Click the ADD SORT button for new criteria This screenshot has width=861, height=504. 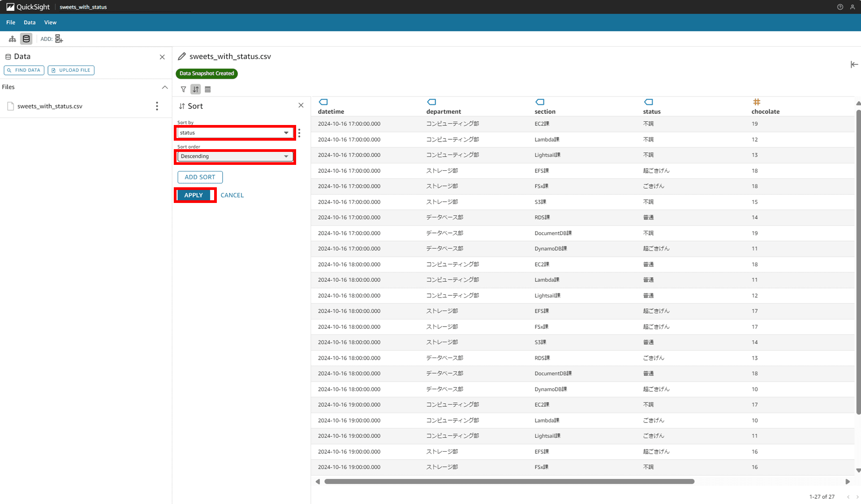200,177
